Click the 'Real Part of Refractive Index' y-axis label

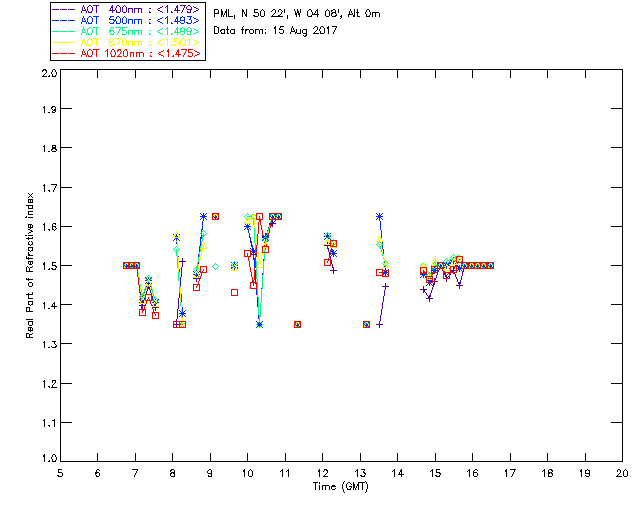tap(30, 265)
